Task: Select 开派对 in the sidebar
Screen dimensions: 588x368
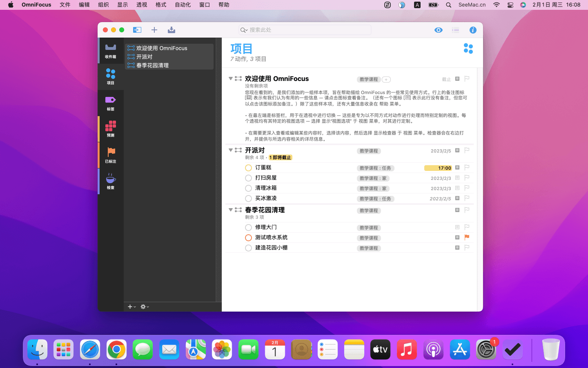Action: tap(169, 57)
